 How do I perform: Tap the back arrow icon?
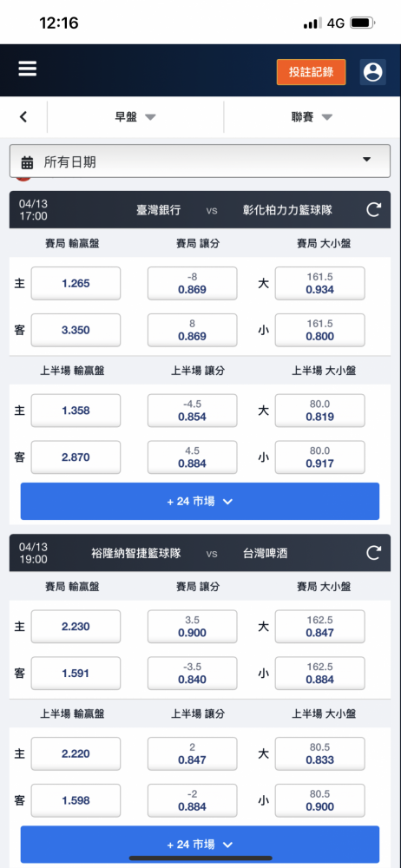tap(23, 117)
